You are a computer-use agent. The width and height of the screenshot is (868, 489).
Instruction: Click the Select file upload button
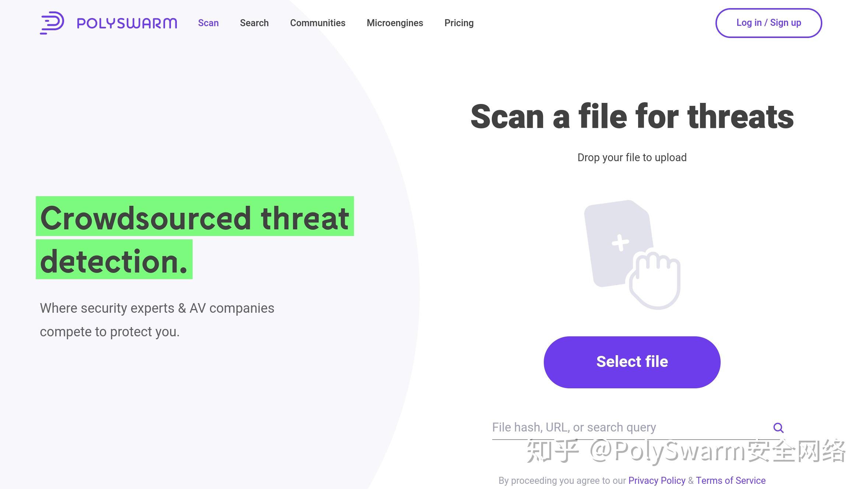tap(632, 362)
